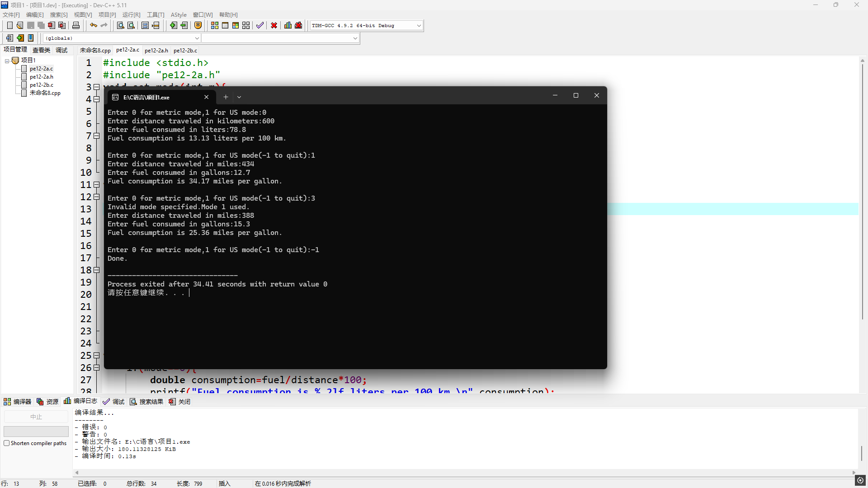Click the red X stop execution icon

pyautogui.click(x=274, y=26)
